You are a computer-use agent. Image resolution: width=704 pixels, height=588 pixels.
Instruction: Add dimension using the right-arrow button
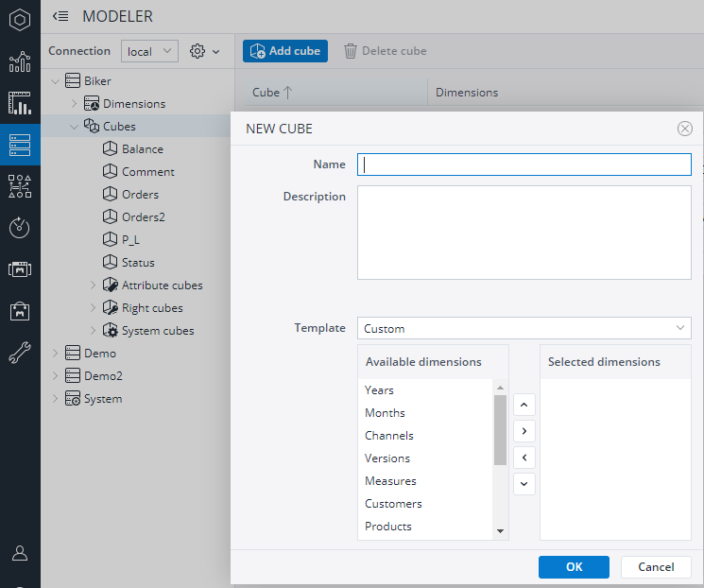(525, 431)
